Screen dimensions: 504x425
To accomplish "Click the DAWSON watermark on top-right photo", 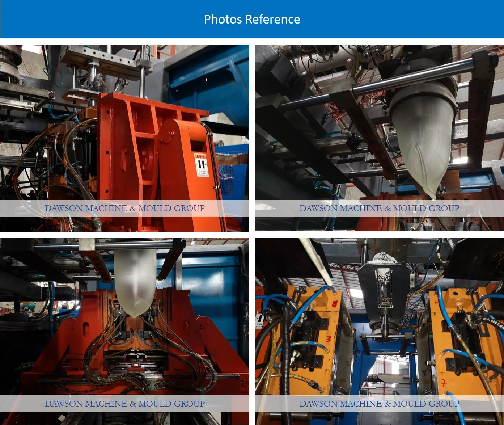I will [379, 208].
